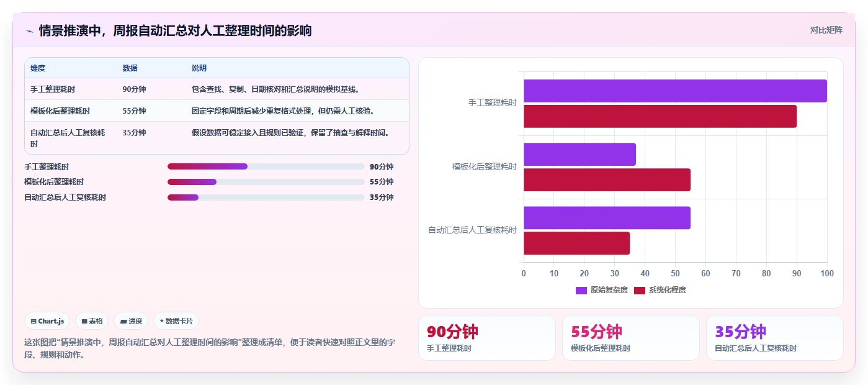Click the 模板化后整理耗时 progress bar
This screenshot has width=868, height=385.
[266, 182]
